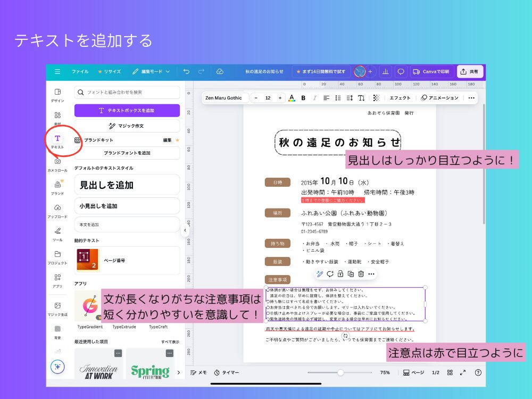Toggle bold formatting for the text

[x=303, y=98]
